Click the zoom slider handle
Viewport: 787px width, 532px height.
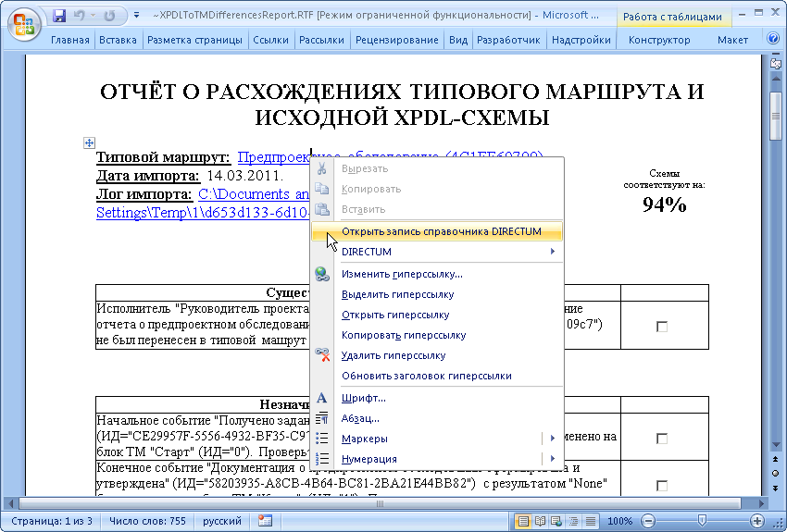tap(703, 521)
